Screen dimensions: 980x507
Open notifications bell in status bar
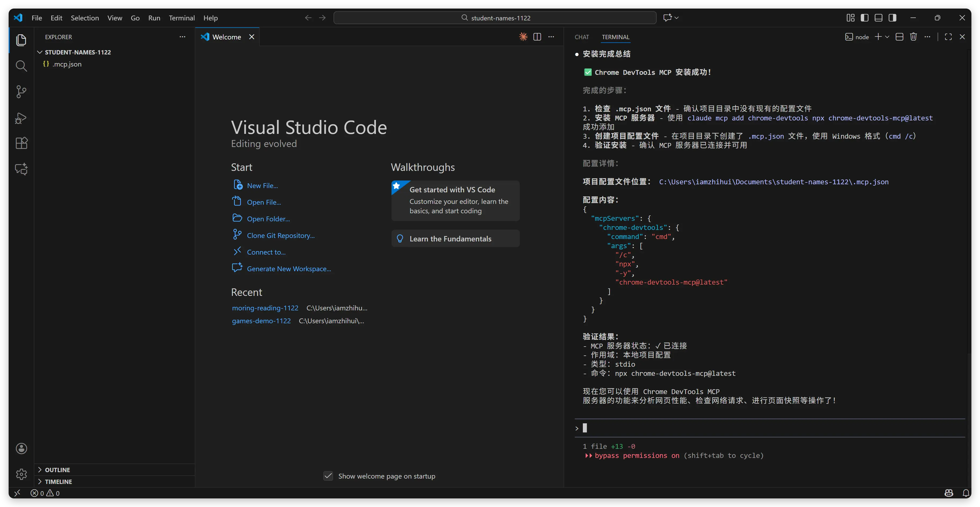966,493
